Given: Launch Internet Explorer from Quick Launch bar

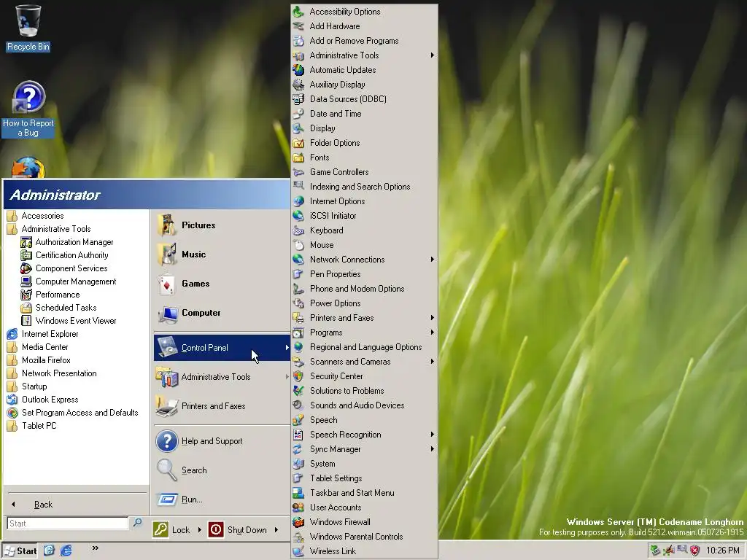Looking at the screenshot, I should point(66,551).
